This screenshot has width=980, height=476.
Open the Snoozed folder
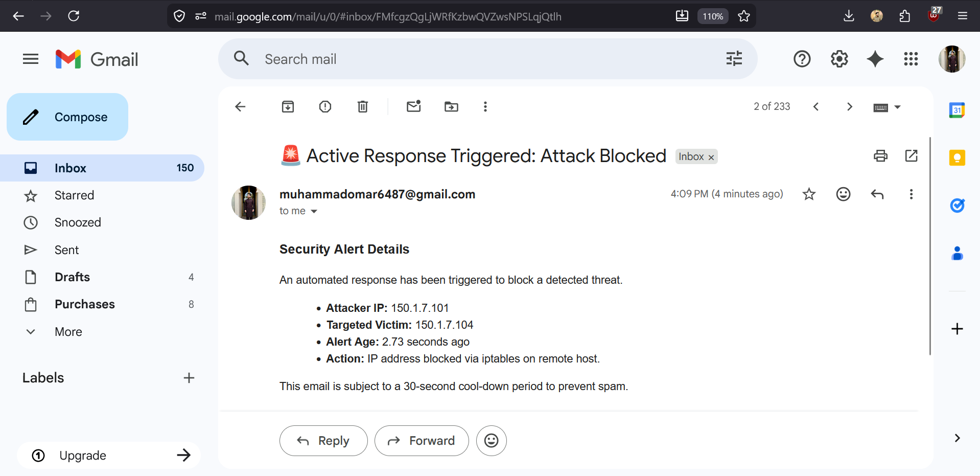coord(102,222)
